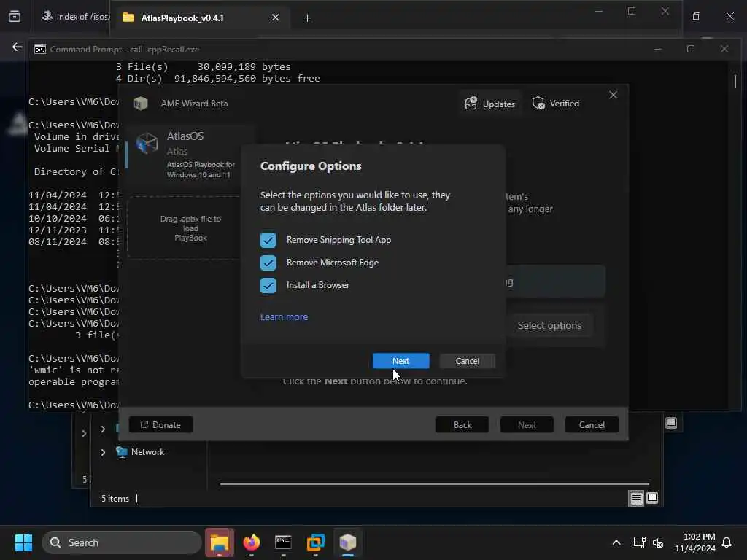Click the AtlasOS playbook icon

tap(147, 143)
